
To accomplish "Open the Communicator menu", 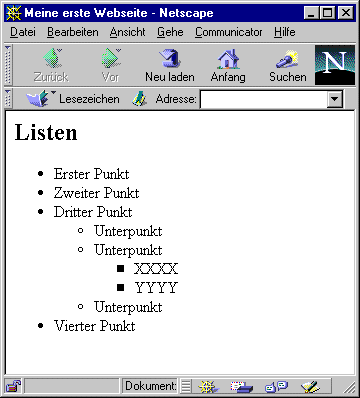I will (x=229, y=32).
